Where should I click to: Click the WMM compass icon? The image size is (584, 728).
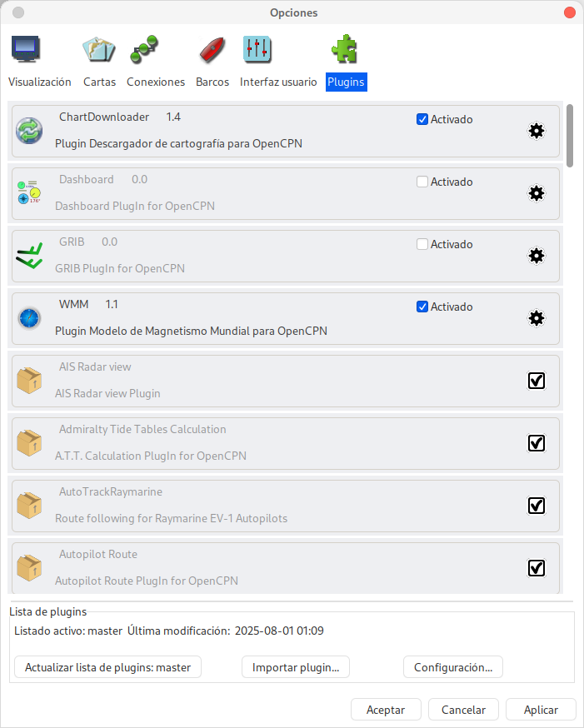(x=29, y=318)
